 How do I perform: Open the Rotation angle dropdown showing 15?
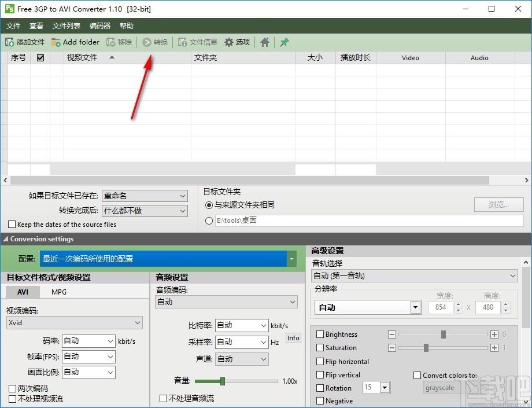(x=385, y=387)
